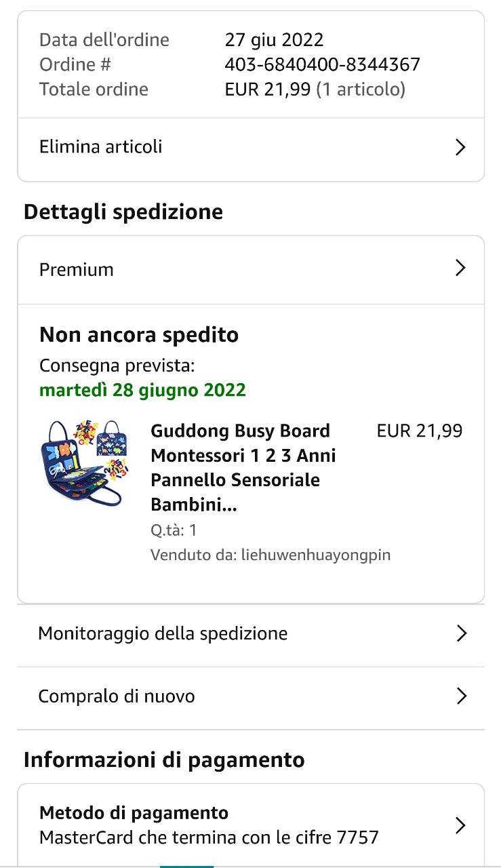Screen dimensions: 501x868
Task: Tap the chevron beside Metodo di pagamento
Action: click(x=460, y=825)
